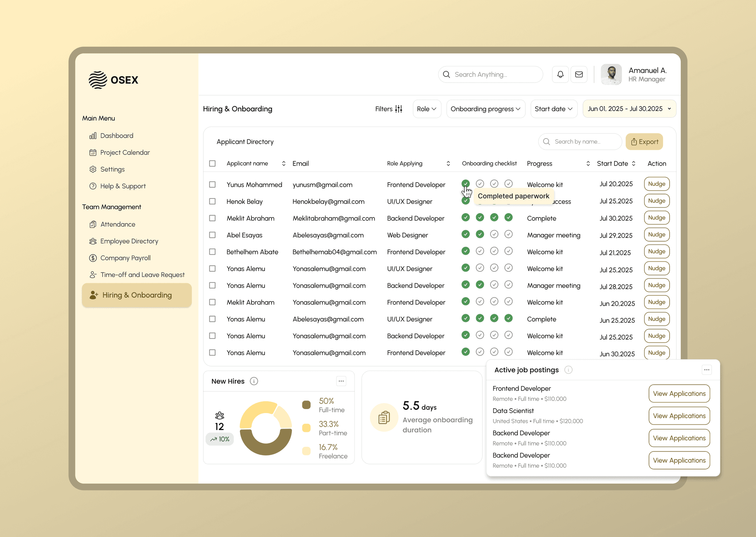Select Meklit Abraham Backend Developer row checkbox
The width and height of the screenshot is (756, 537).
coord(212,218)
